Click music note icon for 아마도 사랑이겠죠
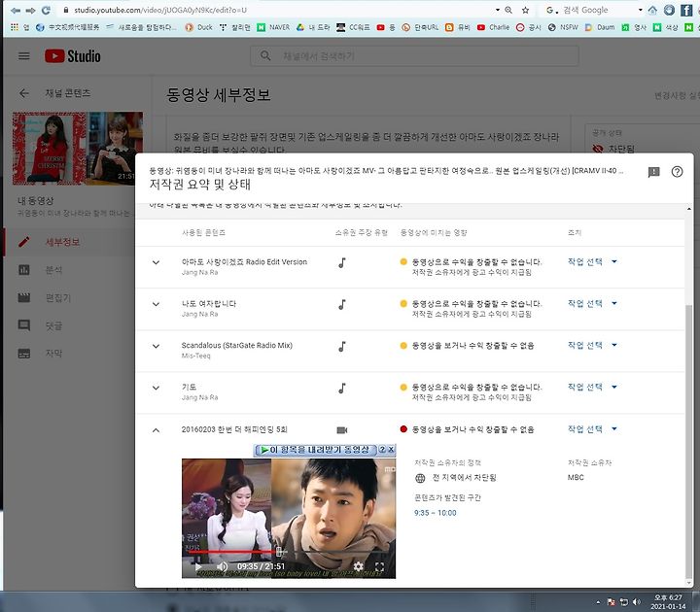The image size is (700, 612). point(342,262)
